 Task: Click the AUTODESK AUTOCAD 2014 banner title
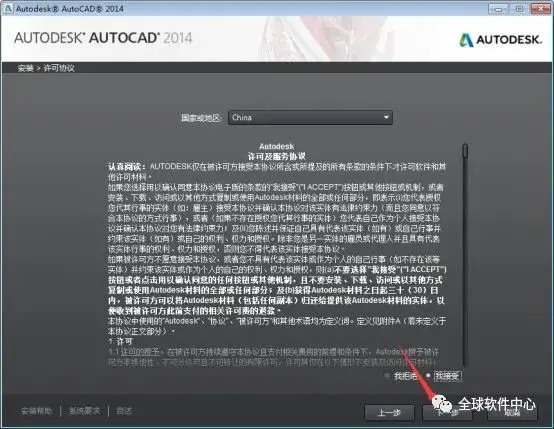click(x=103, y=38)
